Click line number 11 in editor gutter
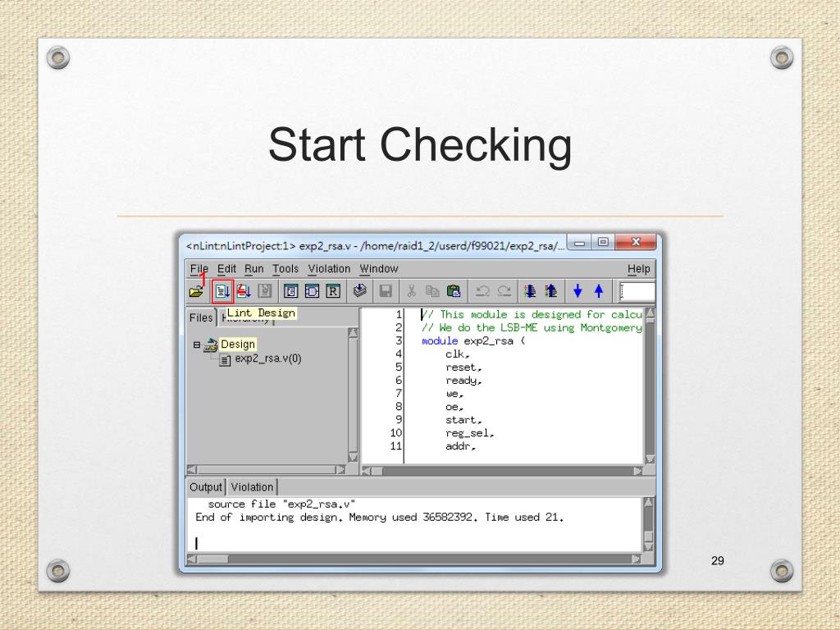 (396, 446)
